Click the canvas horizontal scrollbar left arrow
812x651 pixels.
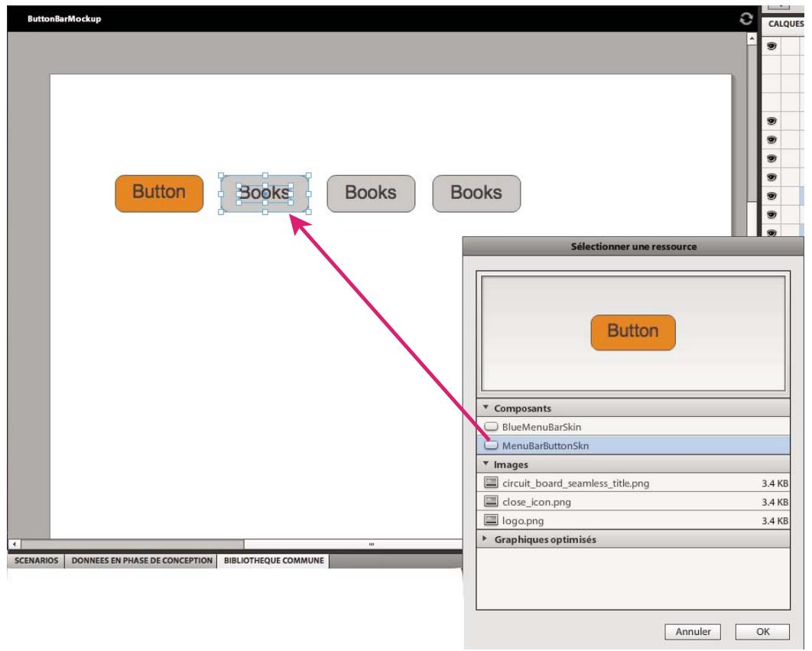[x=15, y=544]
